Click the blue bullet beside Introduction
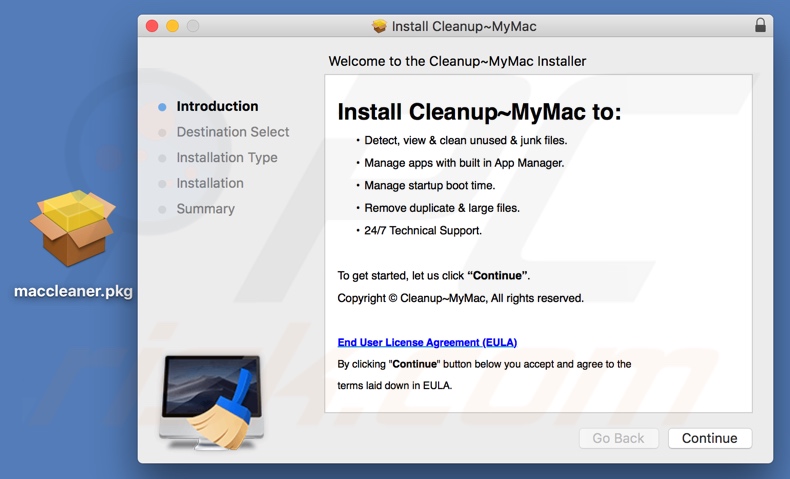Screen dimensions: 790x479 tap(162, 107)
